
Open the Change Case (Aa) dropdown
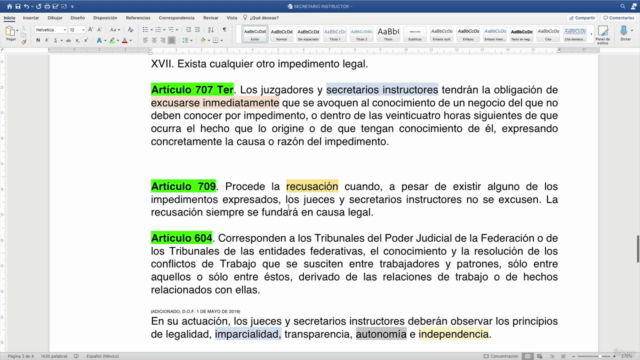click(x=115, y=30)
